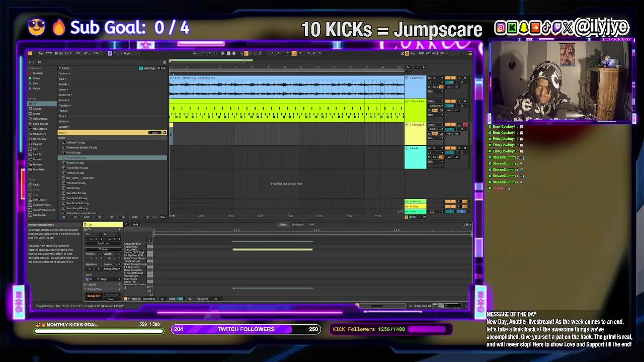Open the Ext. In input dropdown on track 1
The width and height of the screenshot is (644, 362).
435,78
